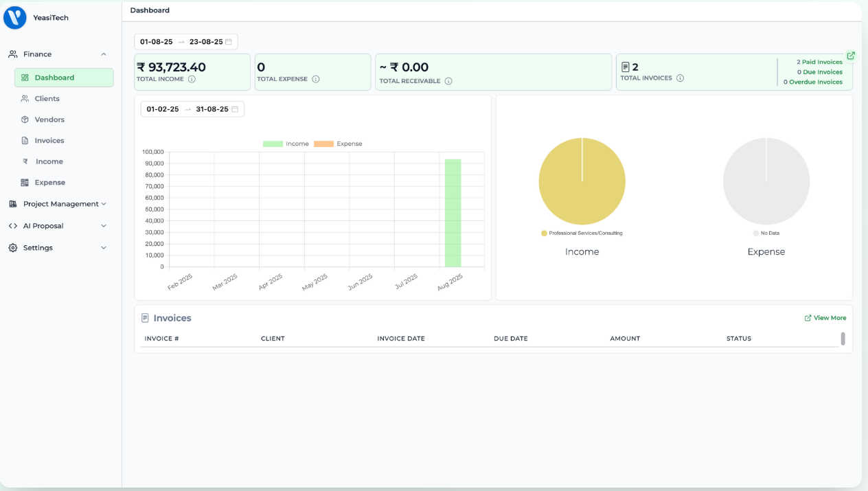Image resolution: width=868 pixels, height=491 pixels.
Task: Collapse the Finance sidebar section
Action: click(x=104, y=54)
